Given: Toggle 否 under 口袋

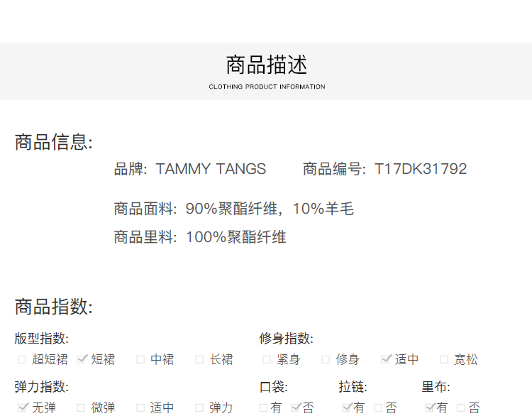Looking at the screenshot, I should pos(296,407).
